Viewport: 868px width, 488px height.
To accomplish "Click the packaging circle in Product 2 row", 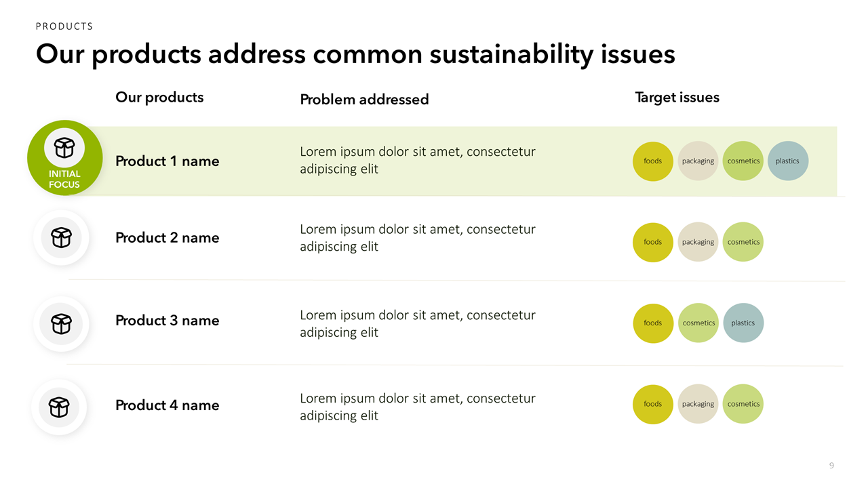I will pos(698,242).
